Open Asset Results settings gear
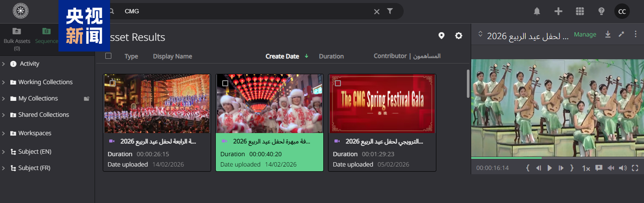This screenshot has width=644, height=203. 459,36
